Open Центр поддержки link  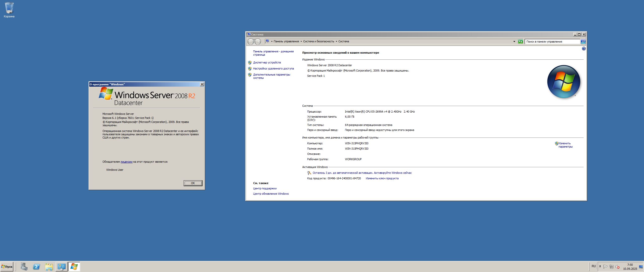click(x=265, y=188)
